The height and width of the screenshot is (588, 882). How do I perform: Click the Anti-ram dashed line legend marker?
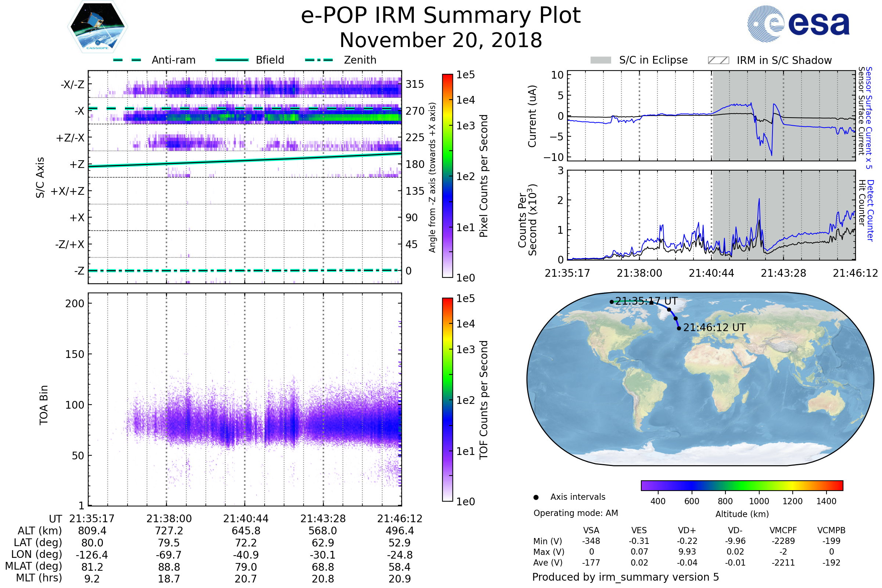click(127, 60)
